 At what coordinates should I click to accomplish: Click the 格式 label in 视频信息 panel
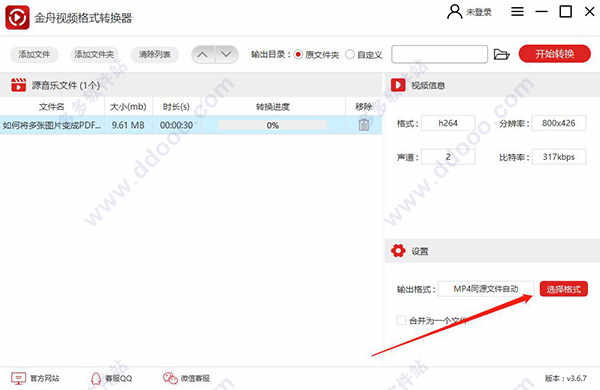coord(408,124)
